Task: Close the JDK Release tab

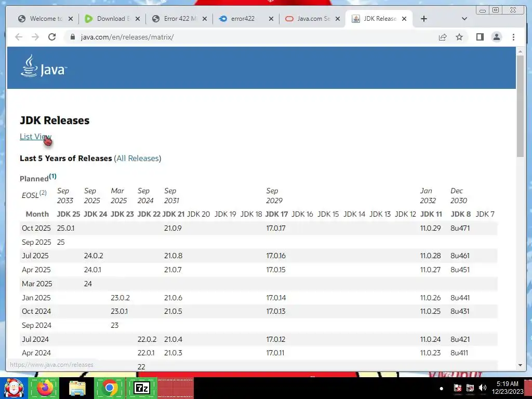Action: (404, 19)
